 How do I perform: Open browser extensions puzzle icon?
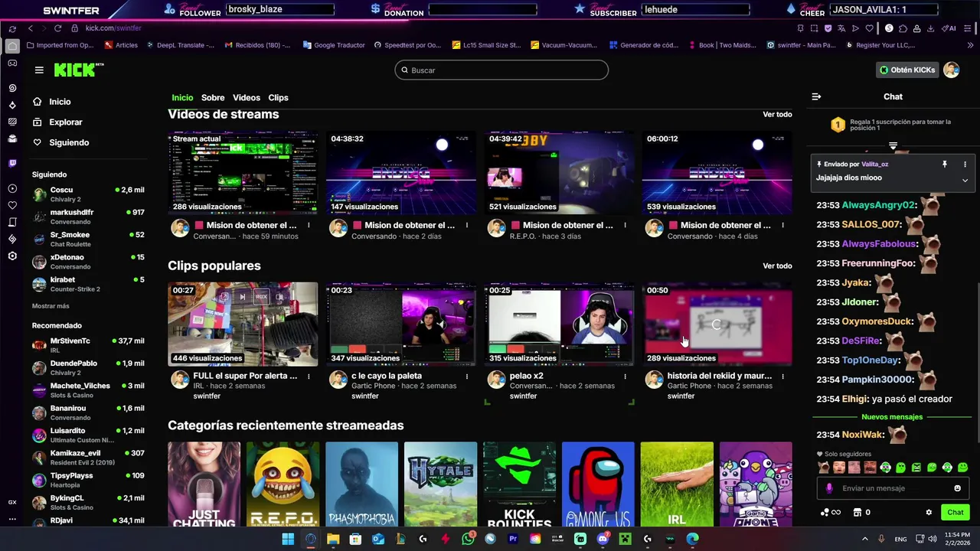pos(903,28)
